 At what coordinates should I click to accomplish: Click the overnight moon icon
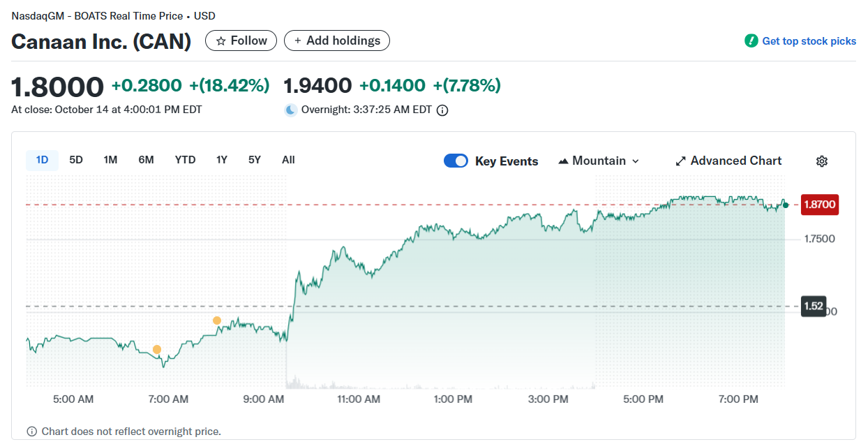(x=291, y=110)
